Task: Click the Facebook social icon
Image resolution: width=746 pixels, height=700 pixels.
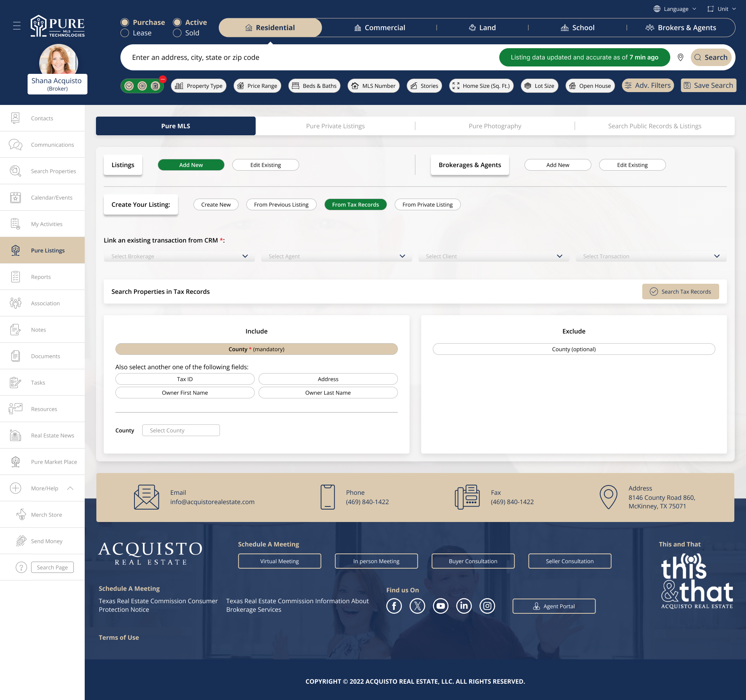Action: (394, 606)
